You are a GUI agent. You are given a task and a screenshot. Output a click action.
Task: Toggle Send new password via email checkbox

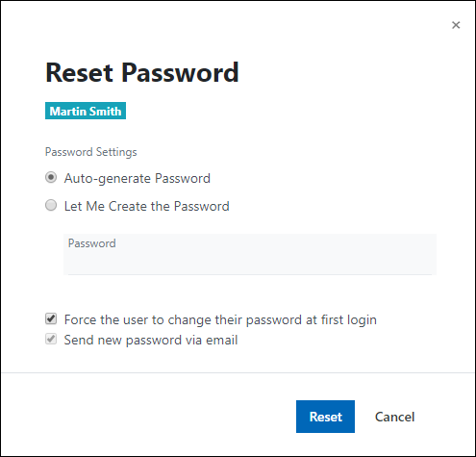tap(51, 339)
